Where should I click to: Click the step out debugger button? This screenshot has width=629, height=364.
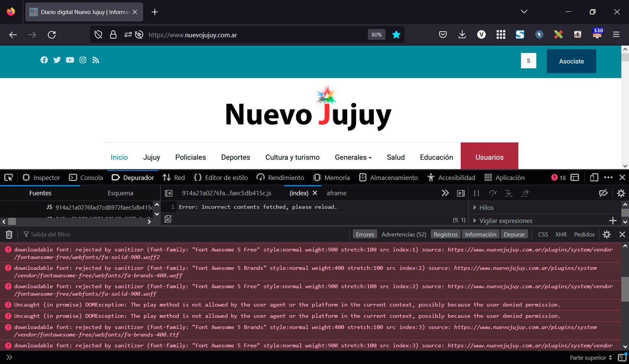tap(525, 193)
